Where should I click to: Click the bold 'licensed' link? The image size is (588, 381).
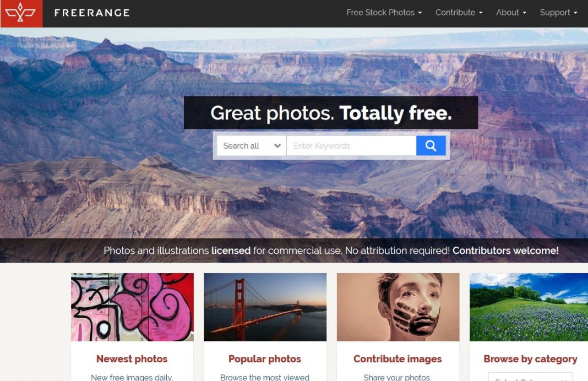[x=231, y=251]
